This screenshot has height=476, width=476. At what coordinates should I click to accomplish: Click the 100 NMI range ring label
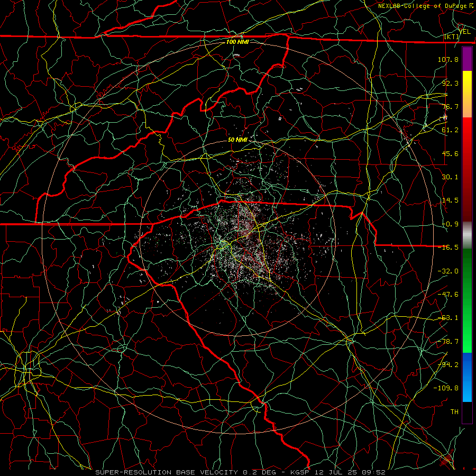(237, 42)
